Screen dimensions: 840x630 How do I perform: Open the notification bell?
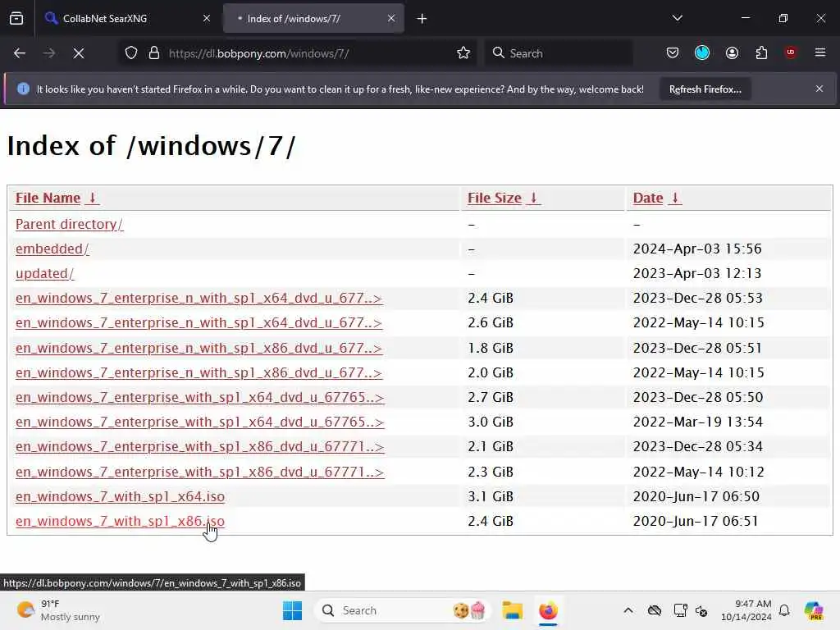(x=784, y=610)
